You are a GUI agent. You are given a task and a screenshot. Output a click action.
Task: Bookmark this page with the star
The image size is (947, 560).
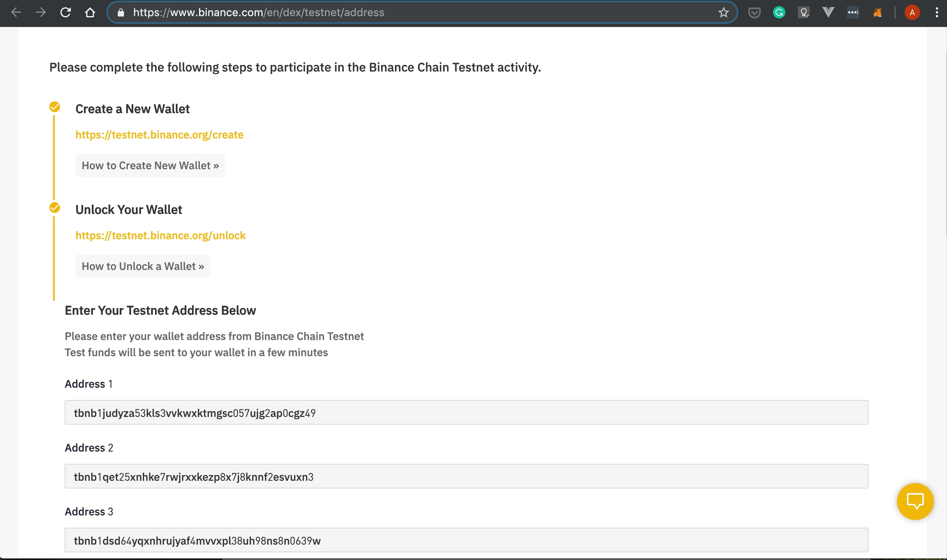click(x=723, y=13)
